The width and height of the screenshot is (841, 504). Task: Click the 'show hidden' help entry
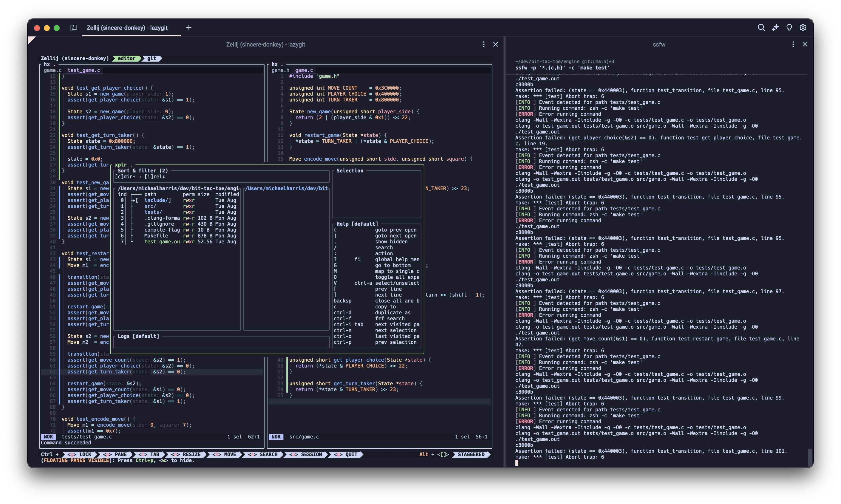click(391, 242)
